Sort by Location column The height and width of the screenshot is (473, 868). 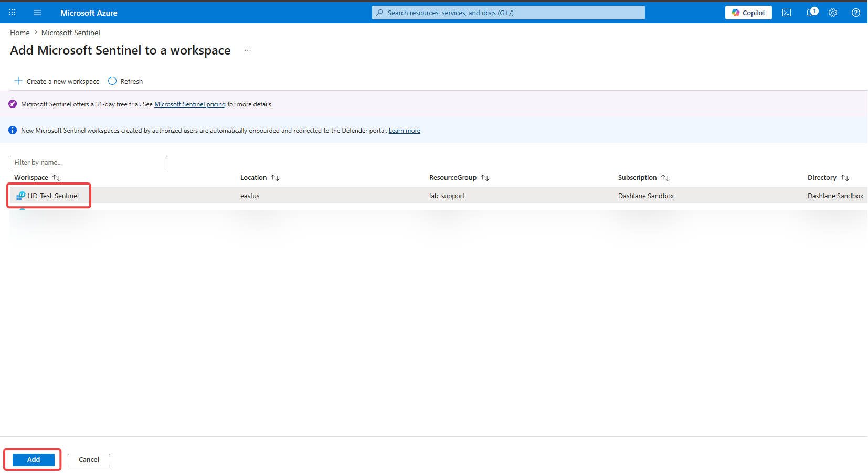click(x=260, y=178)
